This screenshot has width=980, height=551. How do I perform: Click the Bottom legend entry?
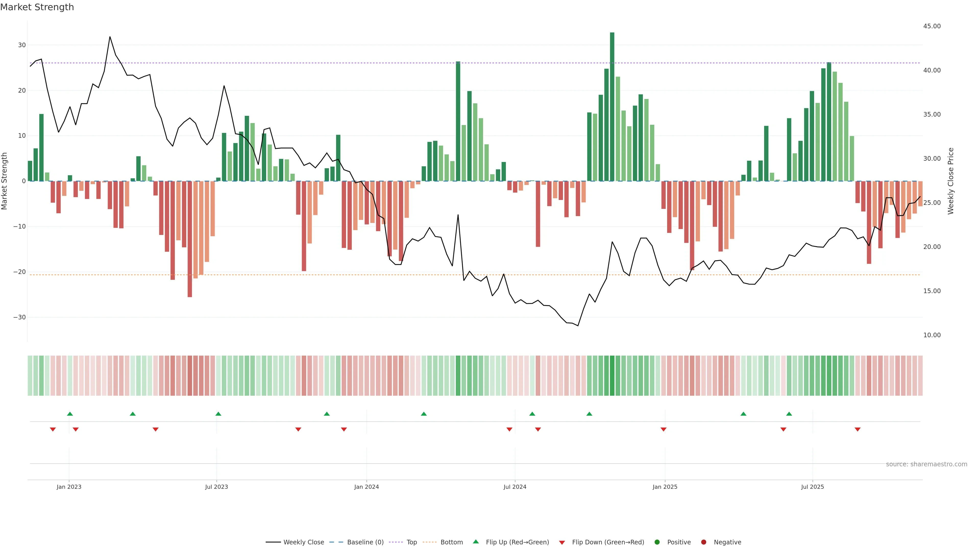click(451, 542)
